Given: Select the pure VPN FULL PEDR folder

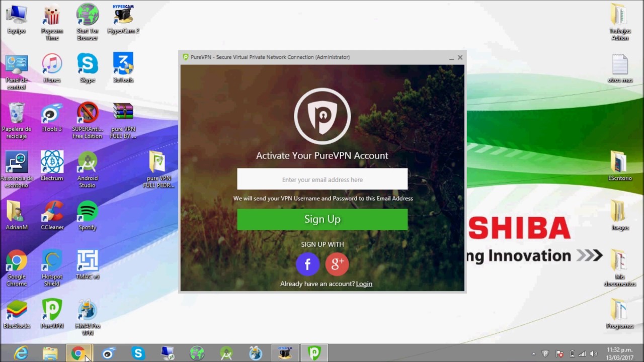Looking at the screenshot, I should click(158, 170).
